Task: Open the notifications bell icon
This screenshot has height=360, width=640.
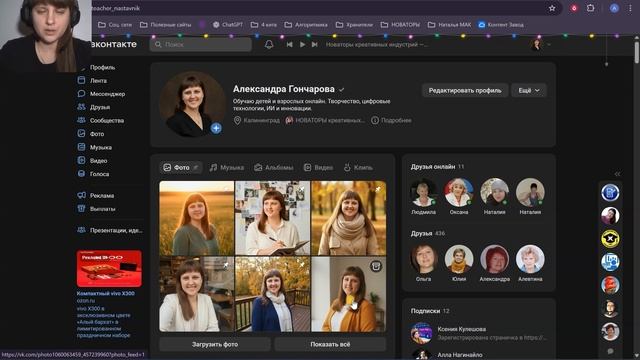Action: click(x=269, y=44)
